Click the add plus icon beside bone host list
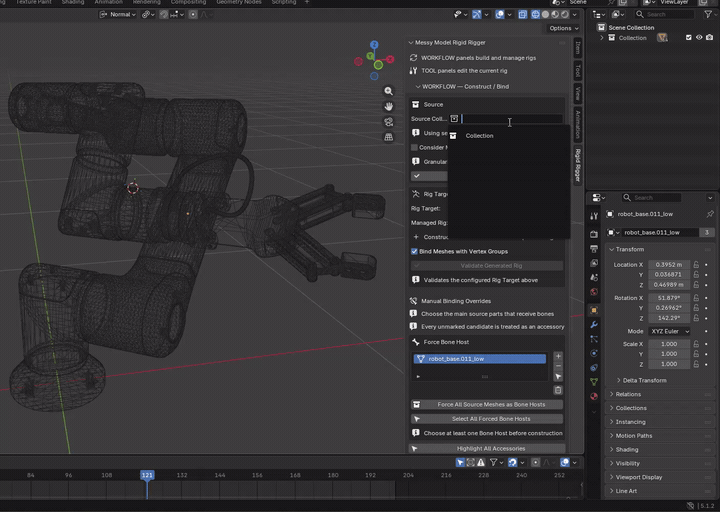The image size is (720, 512). coord(558,356)
